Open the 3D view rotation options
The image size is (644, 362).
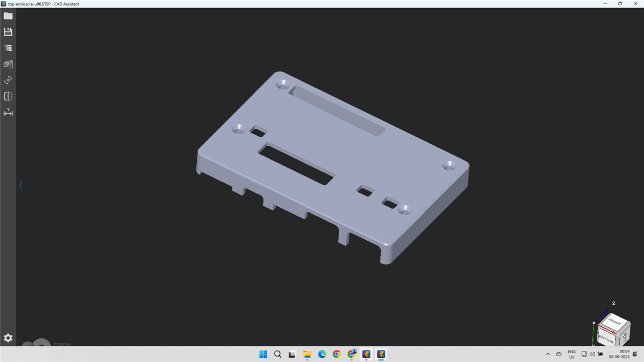tap(8, 80)
